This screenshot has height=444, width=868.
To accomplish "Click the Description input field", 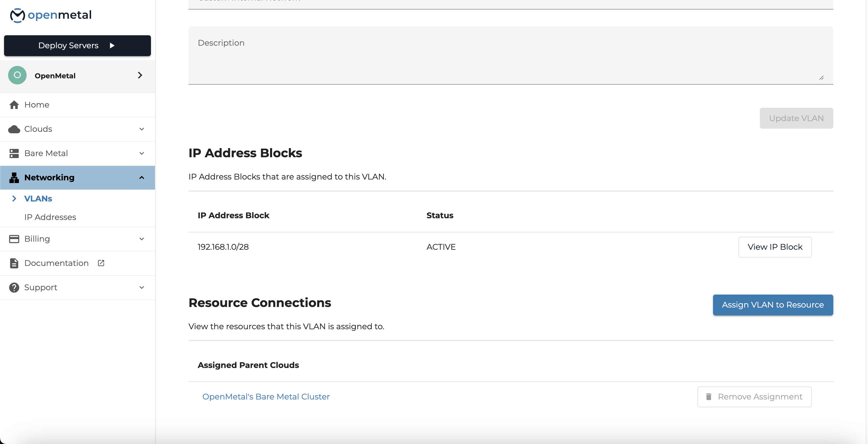I will [511, 57].
